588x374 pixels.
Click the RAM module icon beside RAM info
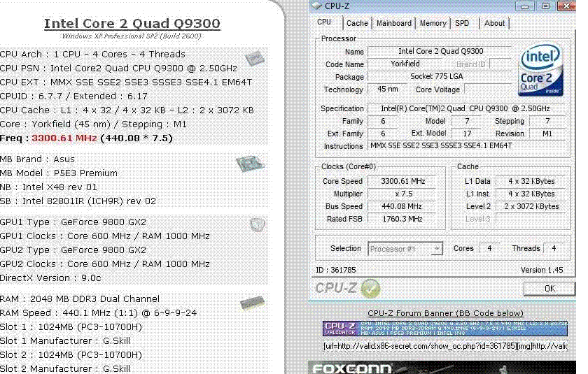pos(252,303)
